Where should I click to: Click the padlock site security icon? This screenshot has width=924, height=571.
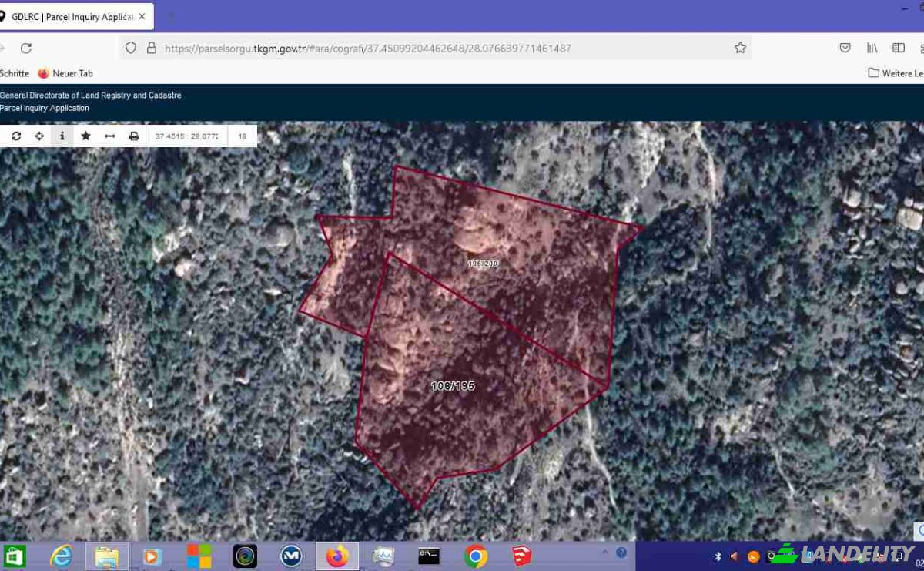coord(152,48)
